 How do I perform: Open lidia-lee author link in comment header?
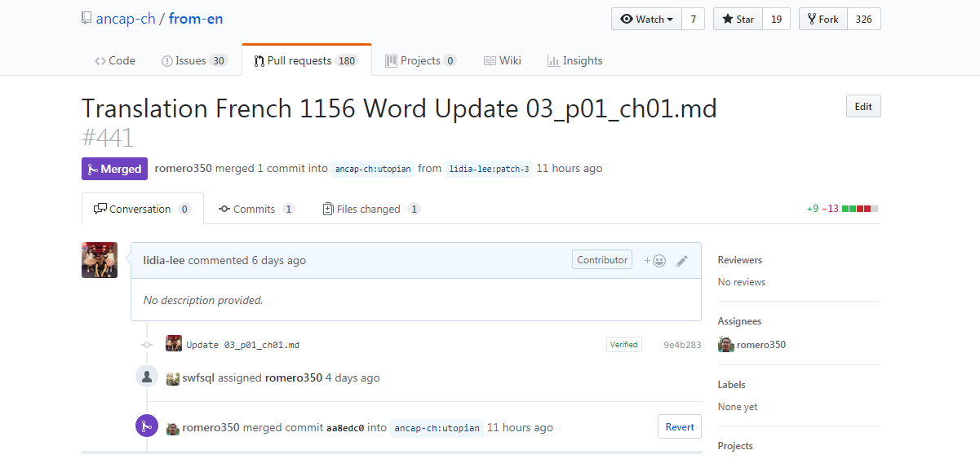[x=164, y=260]
